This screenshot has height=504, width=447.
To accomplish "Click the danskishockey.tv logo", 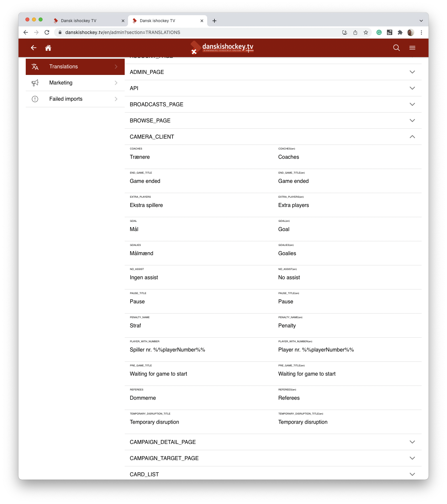I will click(222, 48).
